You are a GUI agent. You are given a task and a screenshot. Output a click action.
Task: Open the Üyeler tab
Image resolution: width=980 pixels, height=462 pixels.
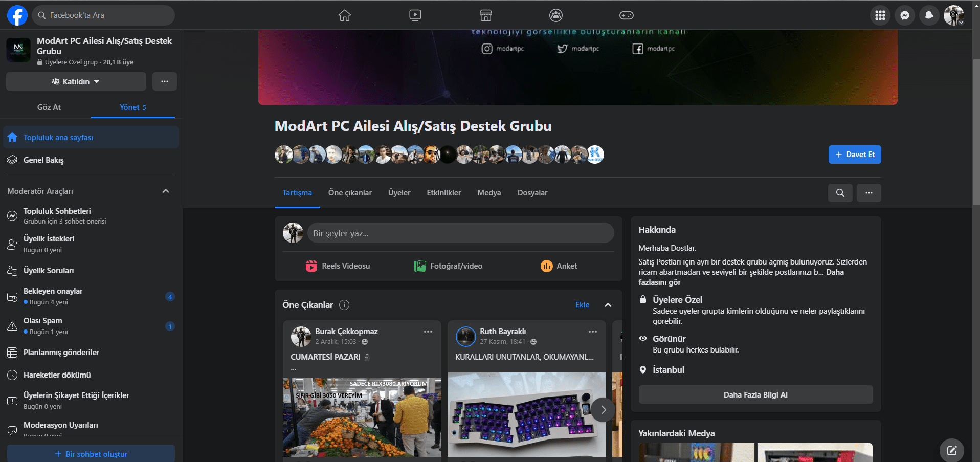[399, 193]
